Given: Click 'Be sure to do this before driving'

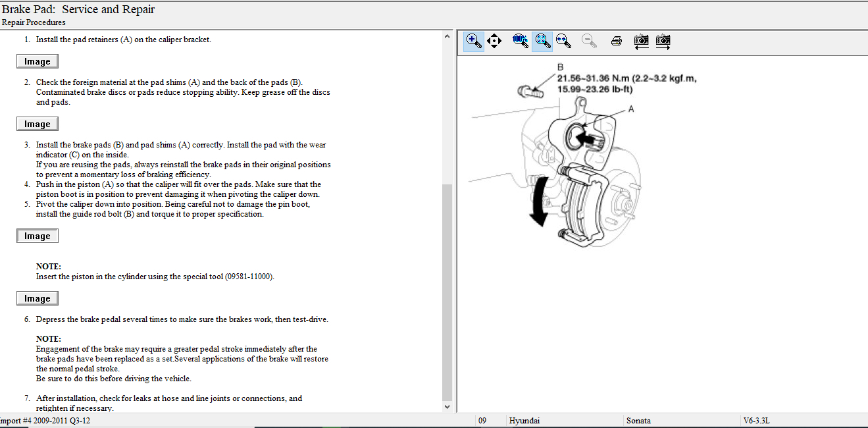Looking at the screenshot, I should tap(114, 379).
